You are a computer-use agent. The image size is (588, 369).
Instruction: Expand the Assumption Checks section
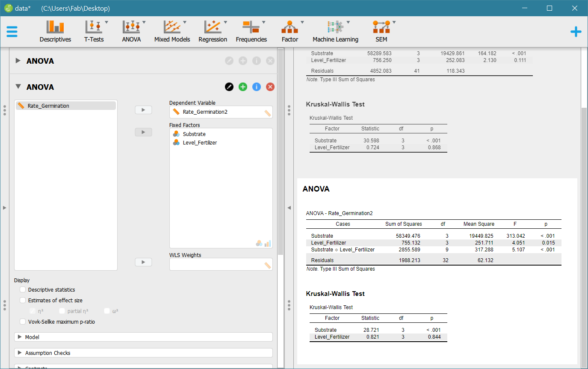pos(144,353)
